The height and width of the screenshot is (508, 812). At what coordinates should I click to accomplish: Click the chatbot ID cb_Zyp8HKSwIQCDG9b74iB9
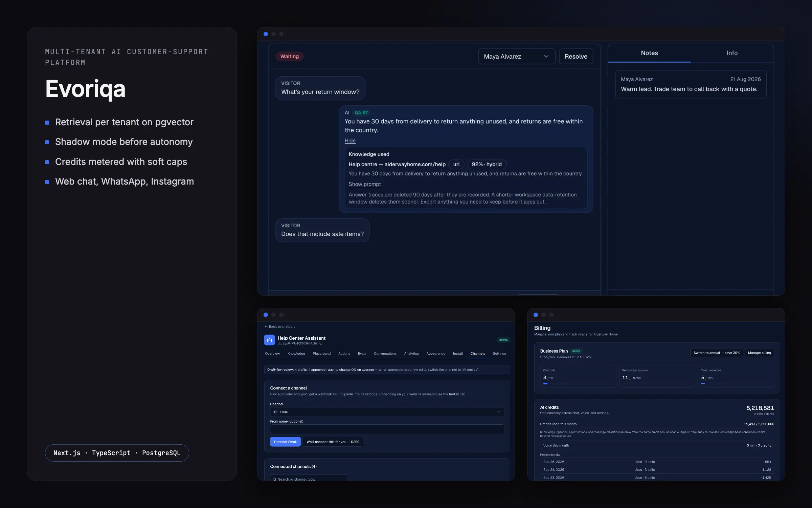pyautogui.click(x=297, y=343)
